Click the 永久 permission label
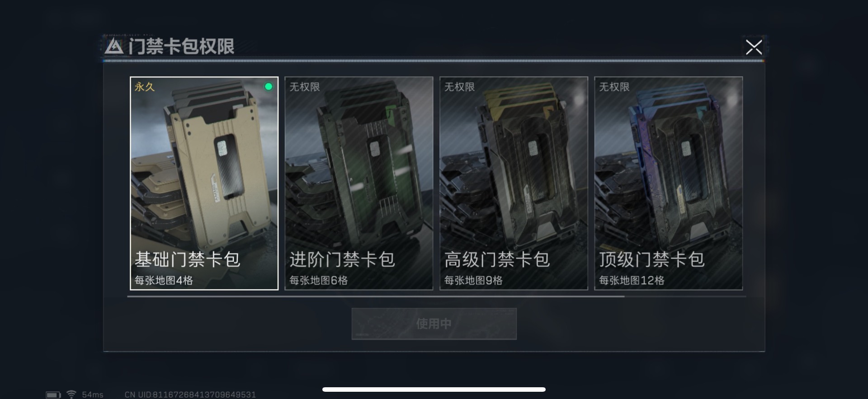The image size is (868, 399). (145, 87)
